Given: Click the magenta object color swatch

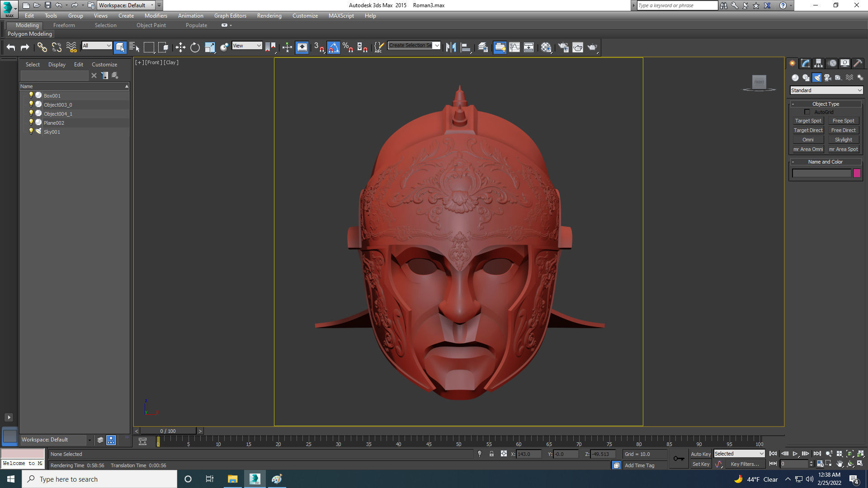Looking at the screenshot, I should pos(857,173).
